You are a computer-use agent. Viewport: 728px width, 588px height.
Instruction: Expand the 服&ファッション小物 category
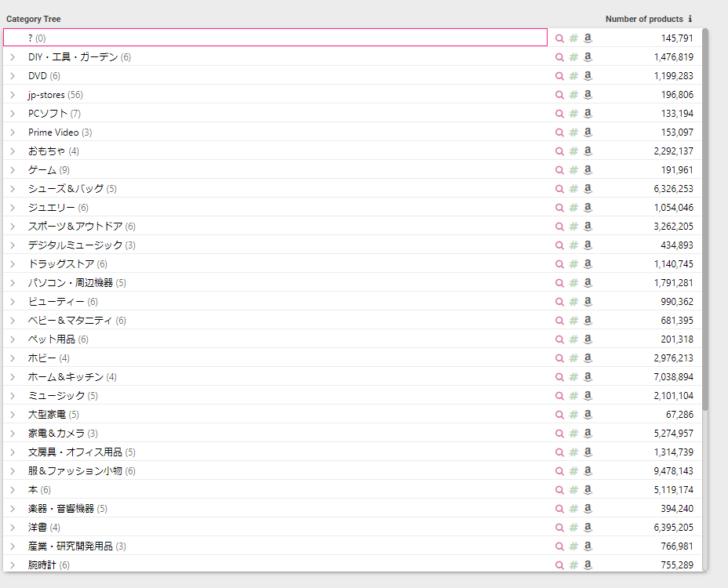click(13, 471)
